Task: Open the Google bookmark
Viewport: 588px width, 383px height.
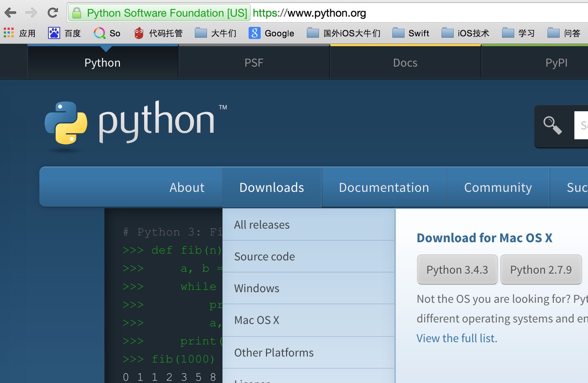Action: [x=271, y=33]
